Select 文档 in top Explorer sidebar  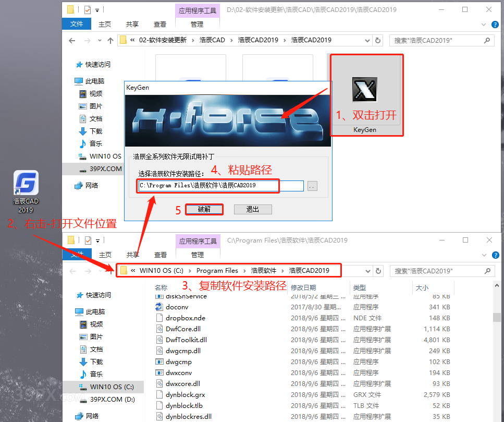click(x=91, y=119)
